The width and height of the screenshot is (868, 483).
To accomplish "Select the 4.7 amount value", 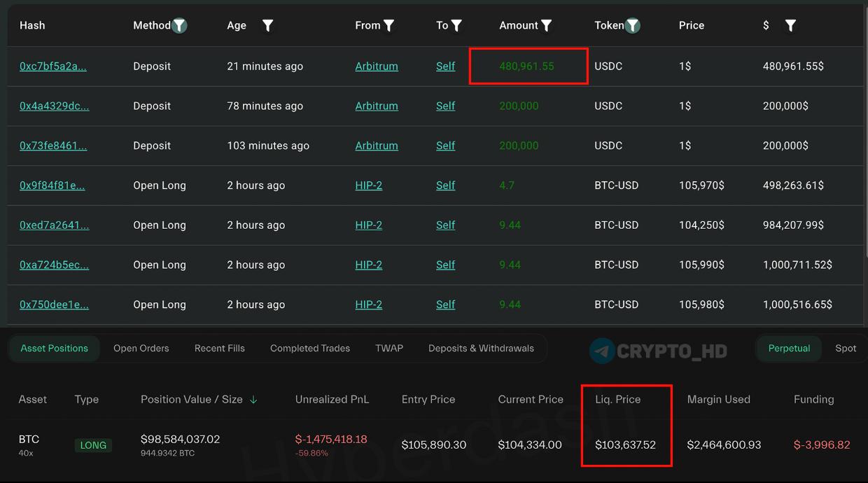I will [507, 185].
